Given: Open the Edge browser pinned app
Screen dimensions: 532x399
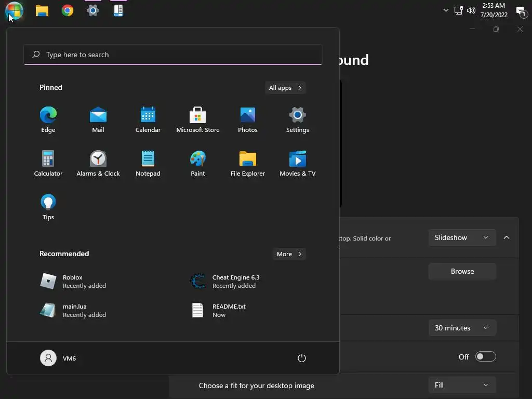Looking at the screenshot, I should 48,119.
